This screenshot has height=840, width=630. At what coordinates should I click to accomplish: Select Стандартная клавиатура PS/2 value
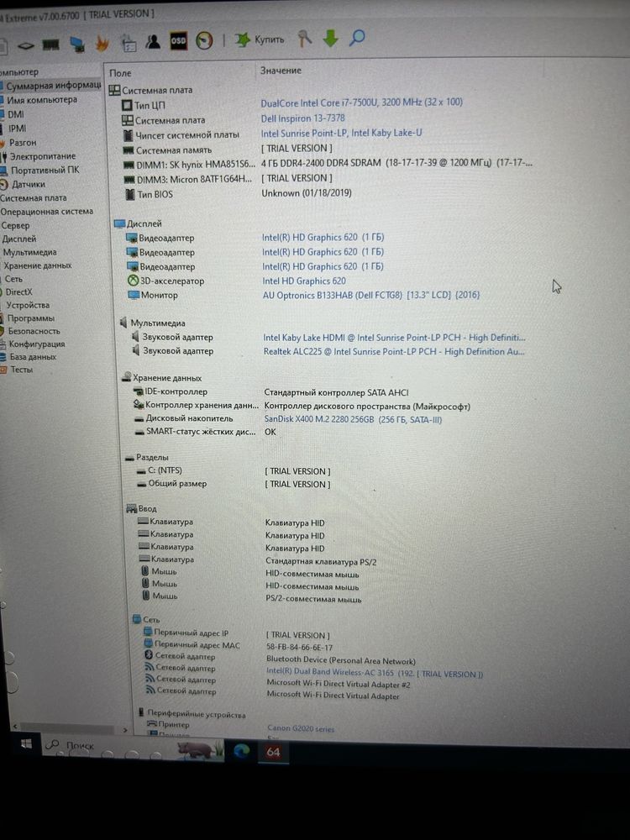321,561
